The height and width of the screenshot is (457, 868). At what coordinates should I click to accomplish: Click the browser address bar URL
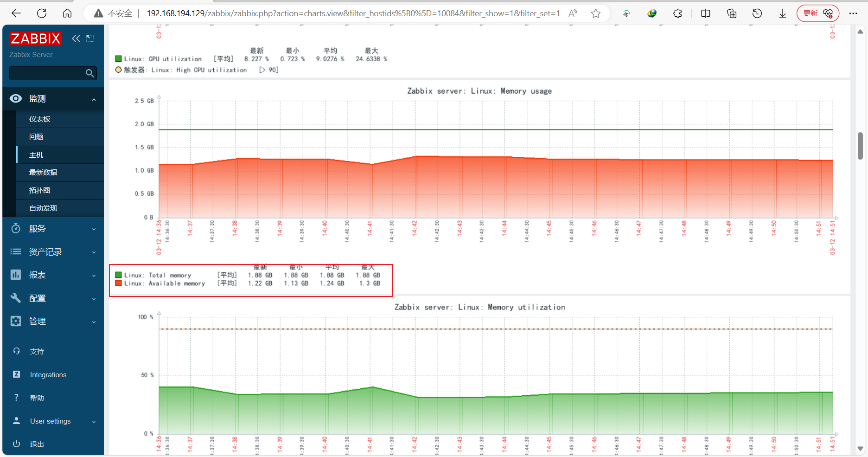(x=353, y=13)
